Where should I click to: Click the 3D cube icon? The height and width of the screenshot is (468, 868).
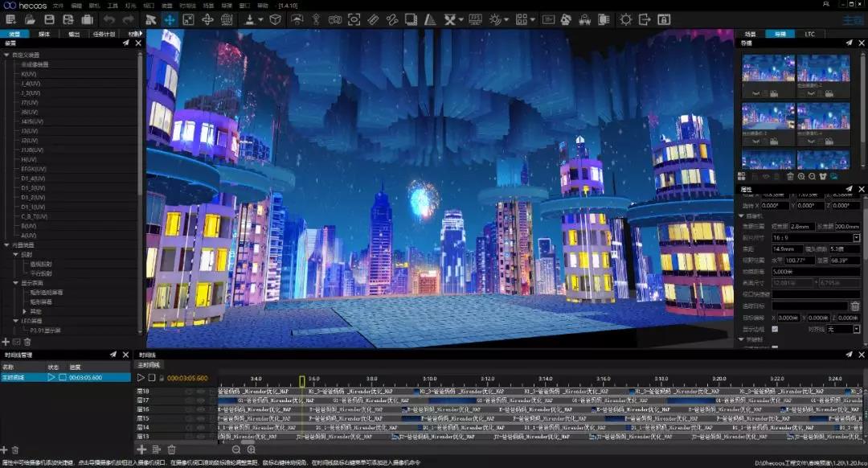point(275,20)
